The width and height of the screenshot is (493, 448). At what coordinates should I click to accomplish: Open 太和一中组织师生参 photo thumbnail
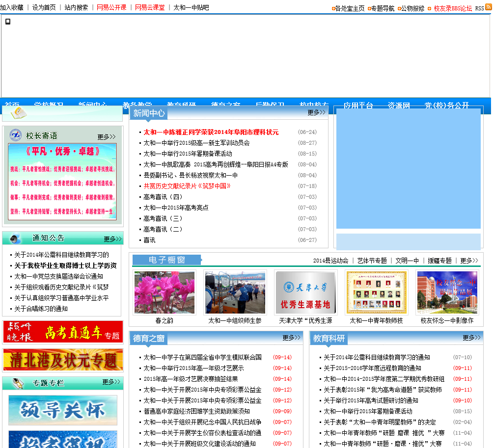tap(235, 292)
